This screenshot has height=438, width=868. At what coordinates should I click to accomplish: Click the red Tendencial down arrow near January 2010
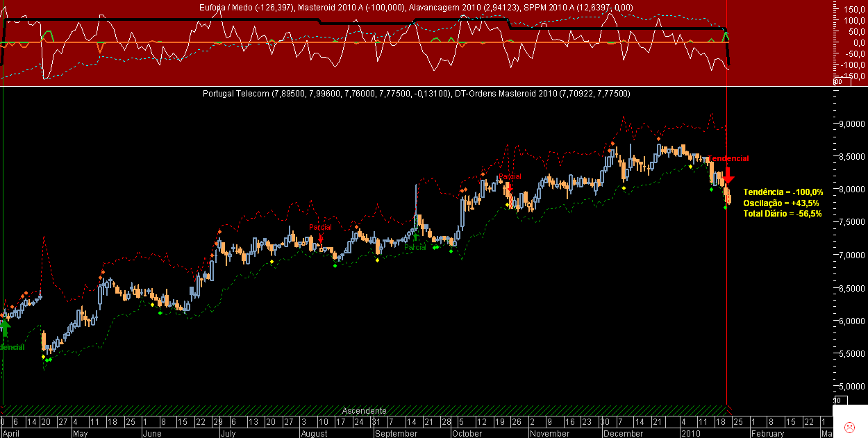[728, 175]
